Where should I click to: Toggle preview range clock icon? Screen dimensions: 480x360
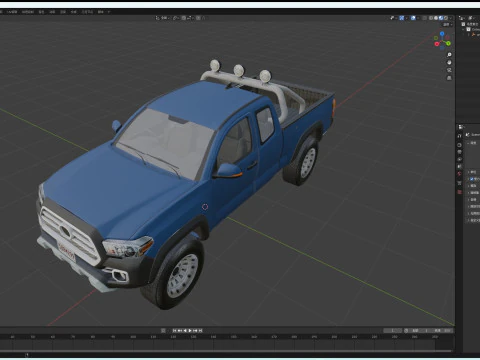click(406, 330)
